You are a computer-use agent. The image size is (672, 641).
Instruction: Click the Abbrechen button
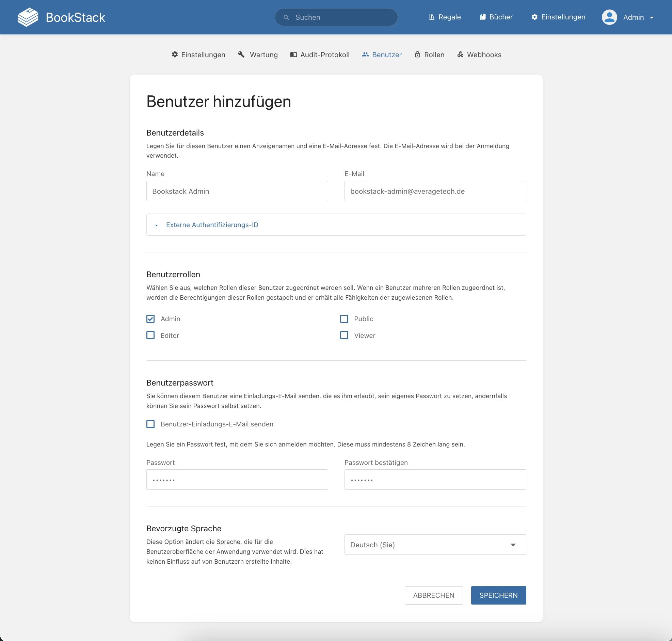[433, 595]
